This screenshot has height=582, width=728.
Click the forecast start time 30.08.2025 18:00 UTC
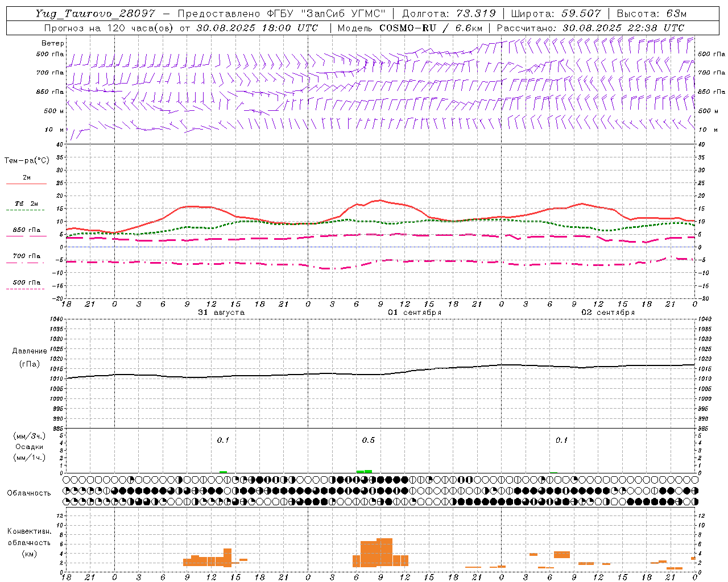257,28
